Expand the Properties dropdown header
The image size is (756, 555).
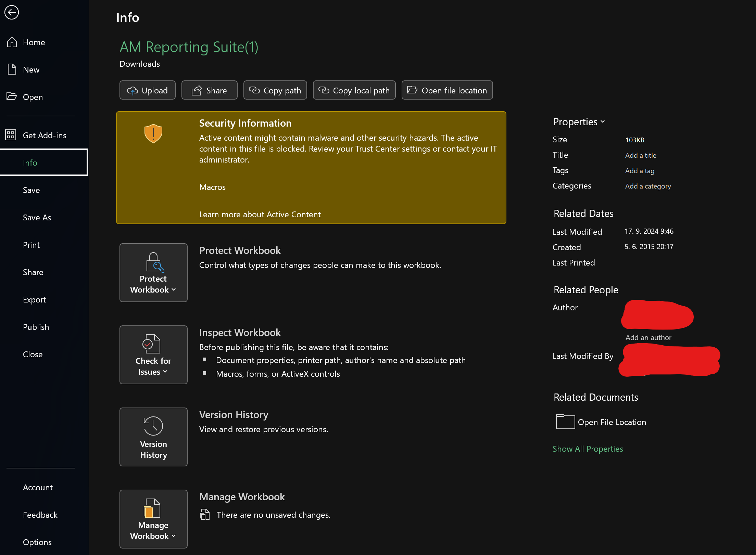[579, 122]
